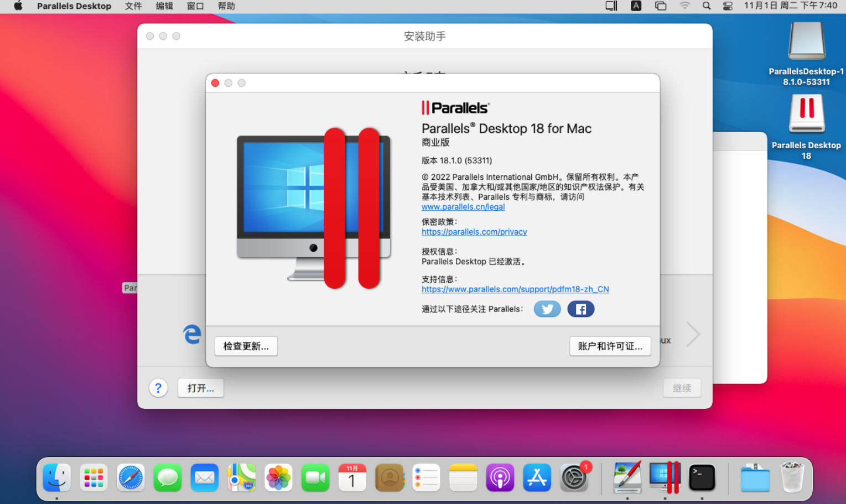This screenshot has height=504, width=846.
Task: Click the Parallels logo in About window
Action: (x=455, y=107)
